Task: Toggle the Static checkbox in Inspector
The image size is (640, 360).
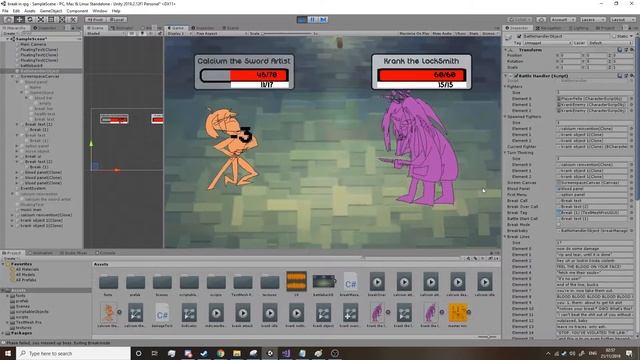Action: tap(613, 36)
